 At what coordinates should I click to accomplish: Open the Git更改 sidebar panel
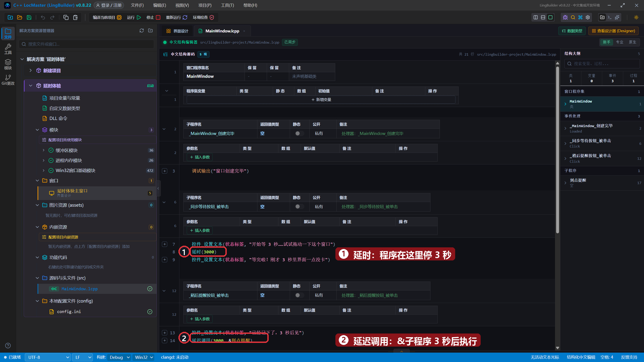point(8,80)
